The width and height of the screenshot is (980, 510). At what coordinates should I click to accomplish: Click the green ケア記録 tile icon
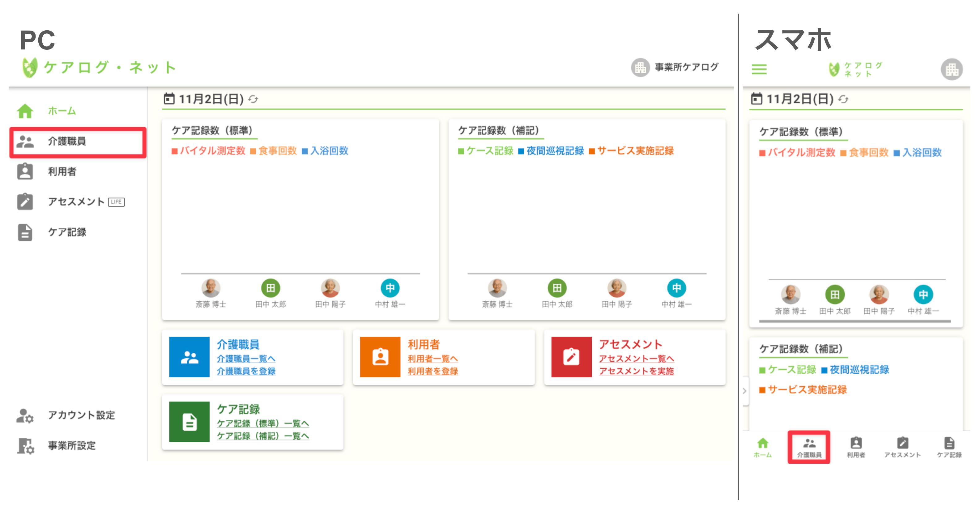189,421
